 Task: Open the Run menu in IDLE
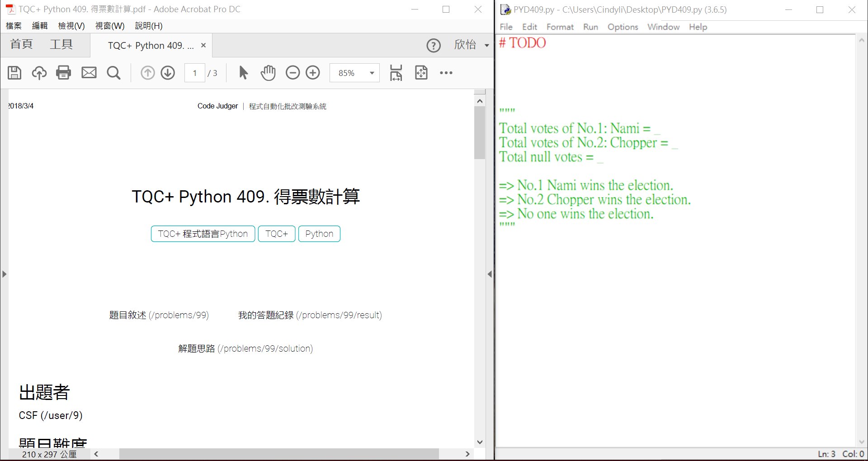[590, 27]
